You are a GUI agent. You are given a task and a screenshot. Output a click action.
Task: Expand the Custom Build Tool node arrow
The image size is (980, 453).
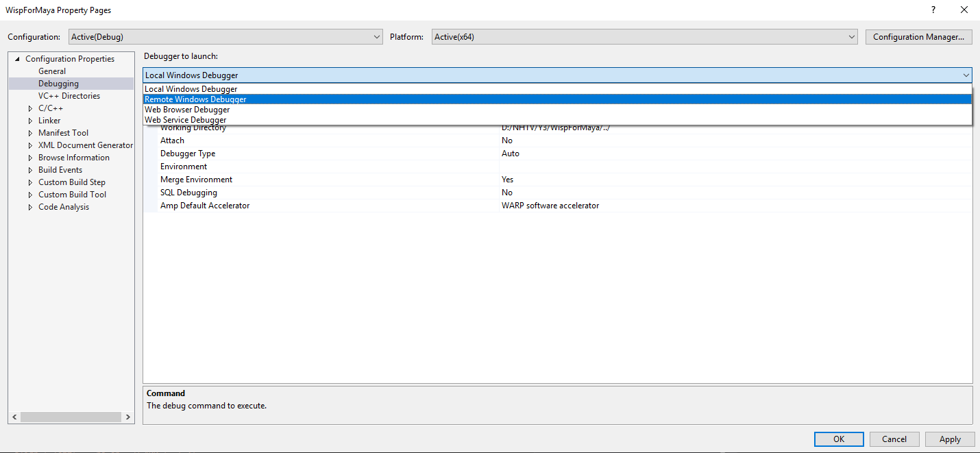coord(30,195)
